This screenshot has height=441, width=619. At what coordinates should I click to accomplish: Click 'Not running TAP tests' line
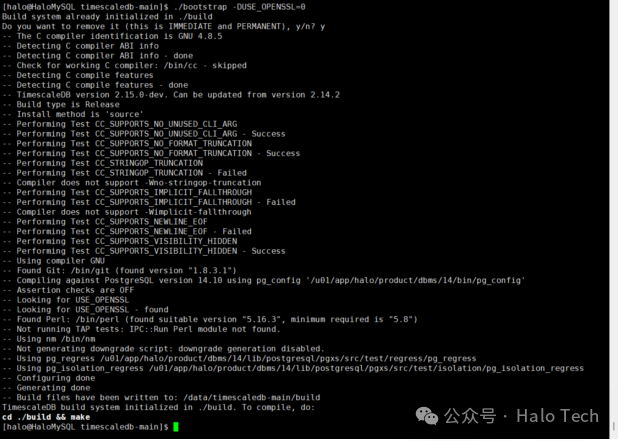coord(141,329)
